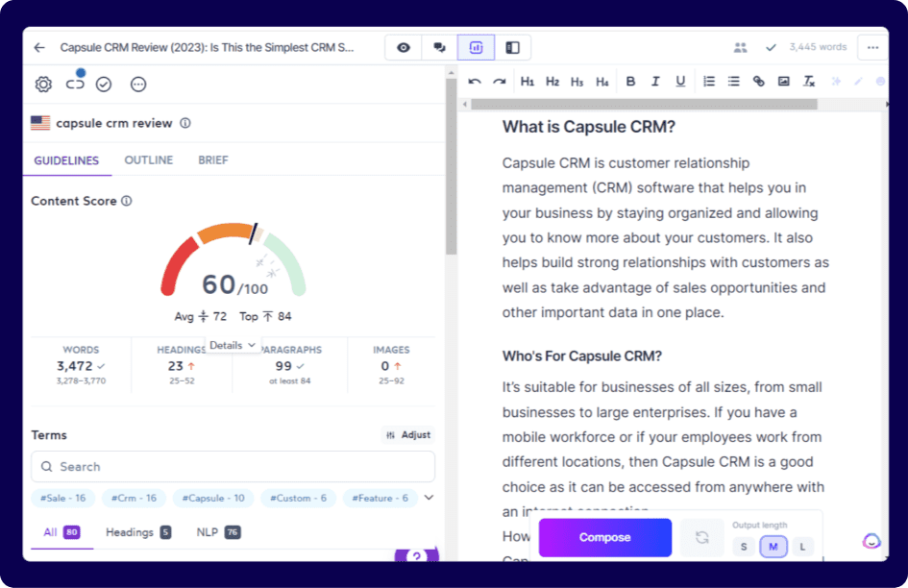Click the 3,445 words counter
908x588 pixels.
(818, 47)
